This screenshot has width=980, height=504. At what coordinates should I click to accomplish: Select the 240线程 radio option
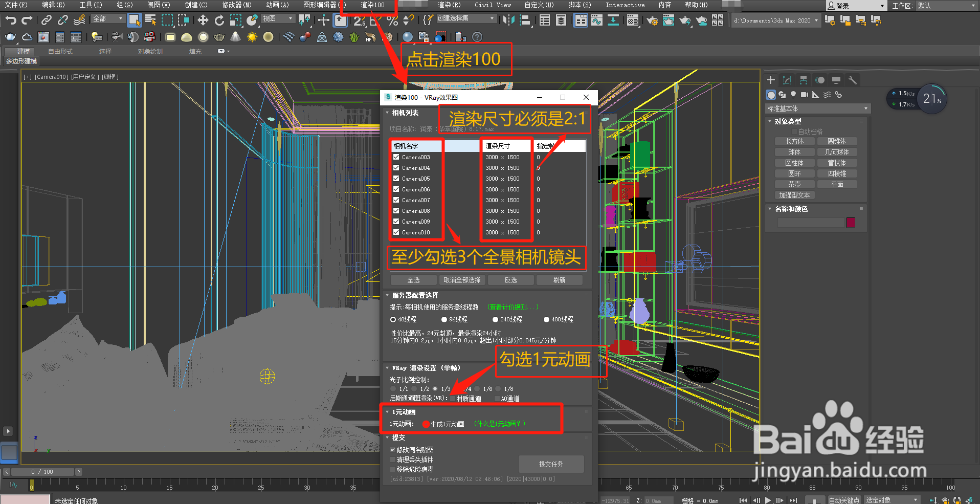coord(495,320)
